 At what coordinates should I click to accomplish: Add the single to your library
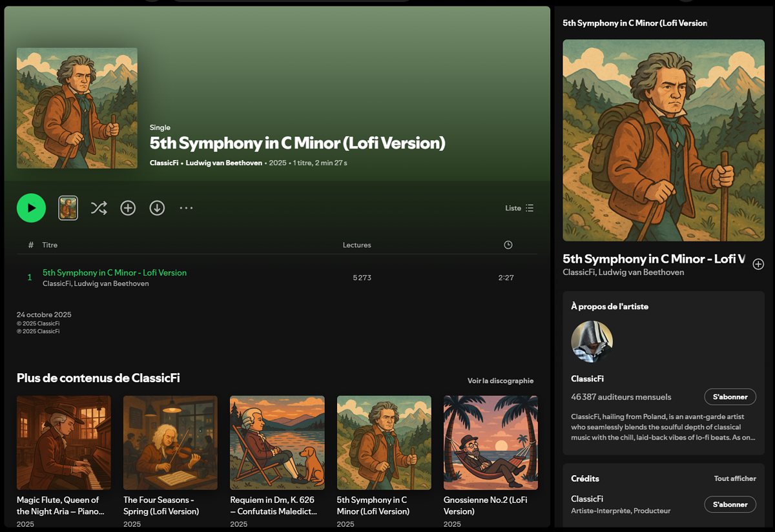(128, 208)
